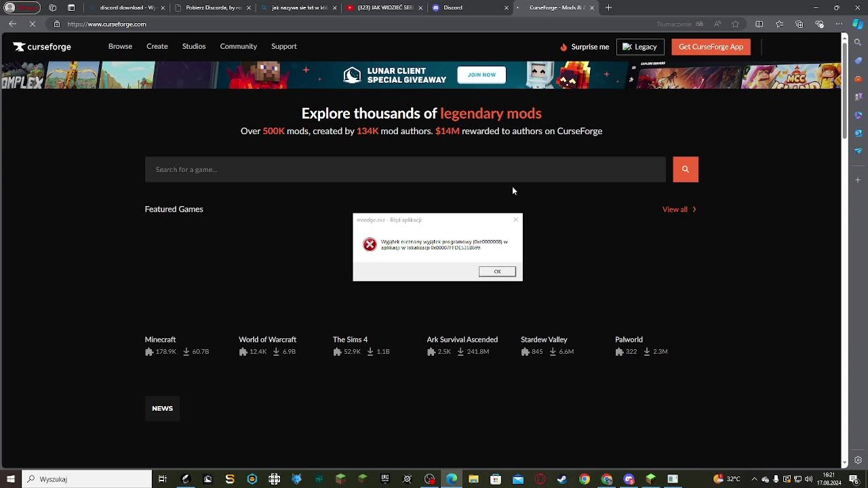Viewport: 868px width, 488px height.
Task: Open Microsoft Store from taskbar
Action: 496,479
